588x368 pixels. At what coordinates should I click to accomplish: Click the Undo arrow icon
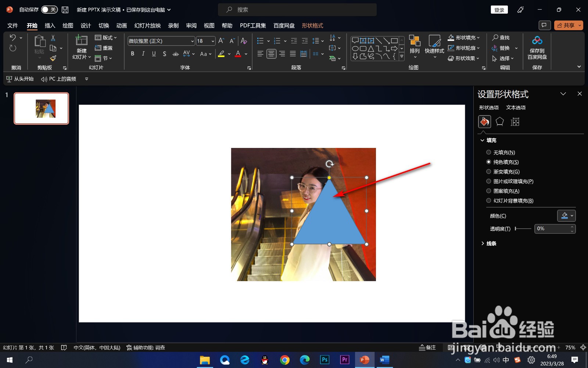13,38
